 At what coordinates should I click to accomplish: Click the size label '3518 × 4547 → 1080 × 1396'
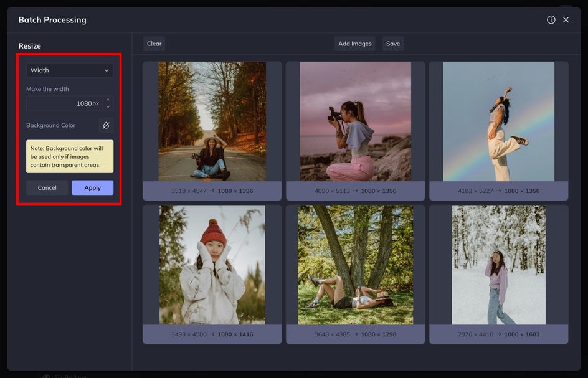(212, 191)
